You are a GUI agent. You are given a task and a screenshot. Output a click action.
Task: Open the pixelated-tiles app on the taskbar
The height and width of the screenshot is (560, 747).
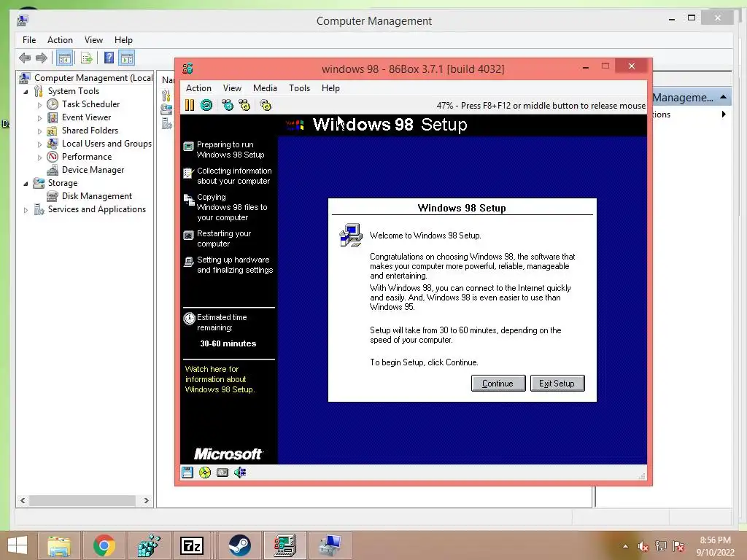click(x=148, y=545)
